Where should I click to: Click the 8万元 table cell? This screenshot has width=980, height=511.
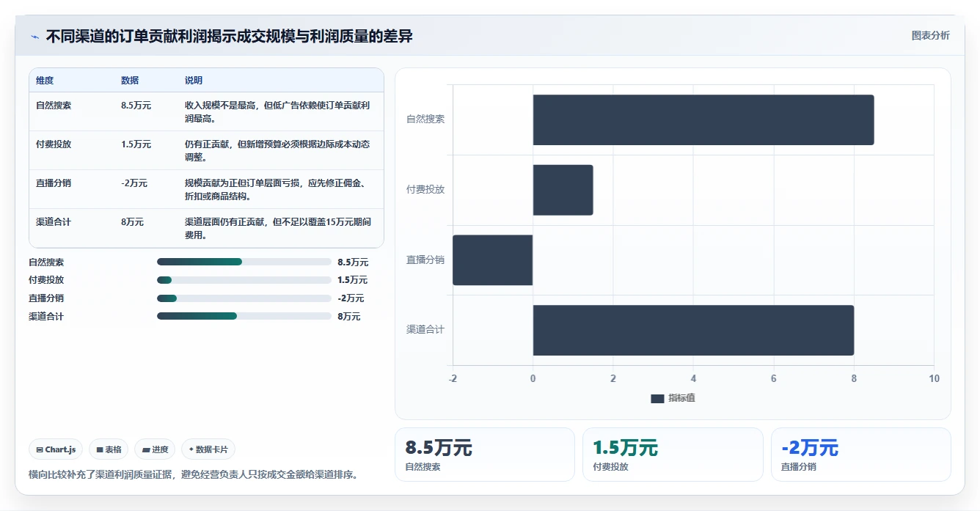click(132, 222)
